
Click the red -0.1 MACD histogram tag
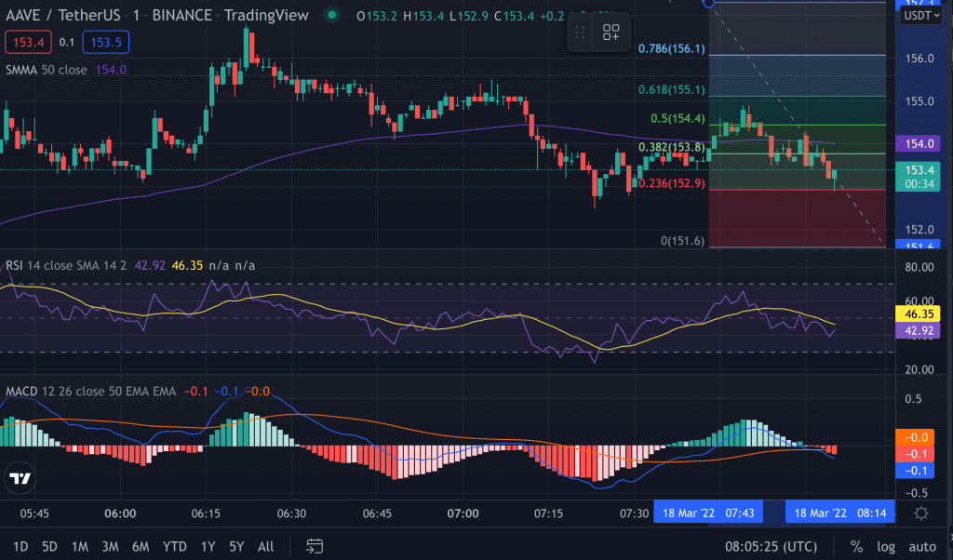tap(916, 454)
